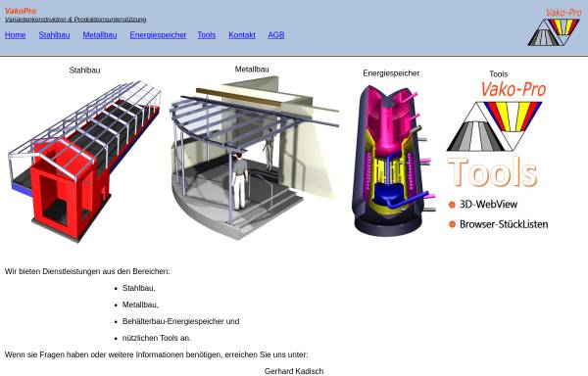
Task: Open the Metallbau canopy rendering image
Action: coord(254,158)
